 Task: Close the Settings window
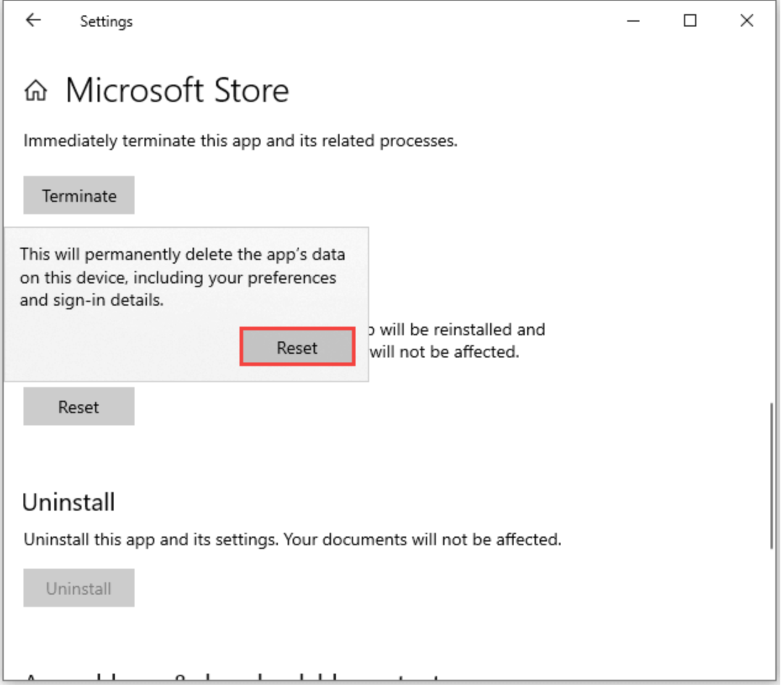click(747, 21)
